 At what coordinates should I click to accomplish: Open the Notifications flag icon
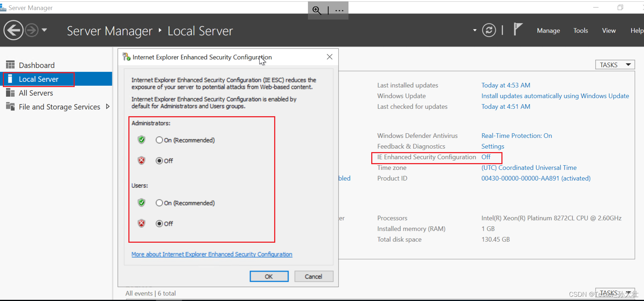518,29
